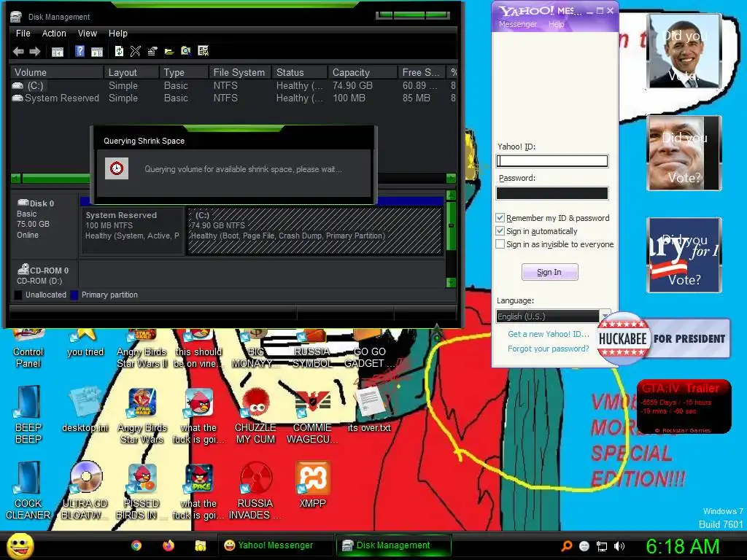Launch Firefox from the taskbar

tap(169, 545)
